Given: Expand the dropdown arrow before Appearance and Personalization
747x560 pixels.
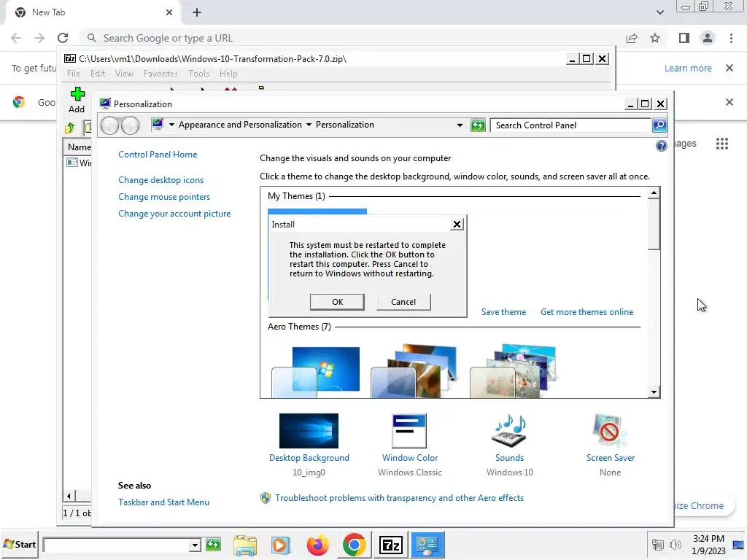Looking at the screenshot, I should coord(171,125).
